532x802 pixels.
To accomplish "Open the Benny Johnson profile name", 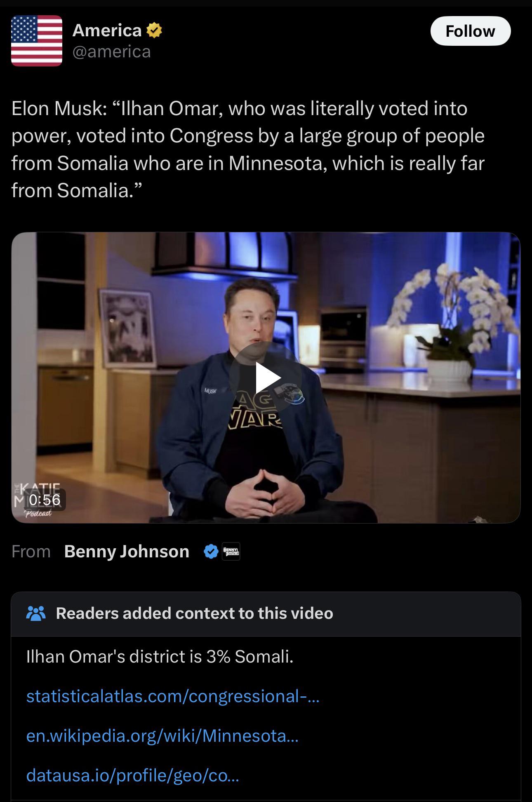I will tap(127, 552).
